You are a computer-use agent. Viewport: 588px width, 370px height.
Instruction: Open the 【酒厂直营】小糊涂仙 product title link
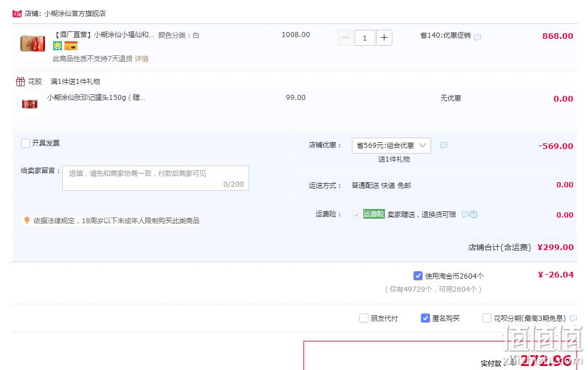[104, 35]
